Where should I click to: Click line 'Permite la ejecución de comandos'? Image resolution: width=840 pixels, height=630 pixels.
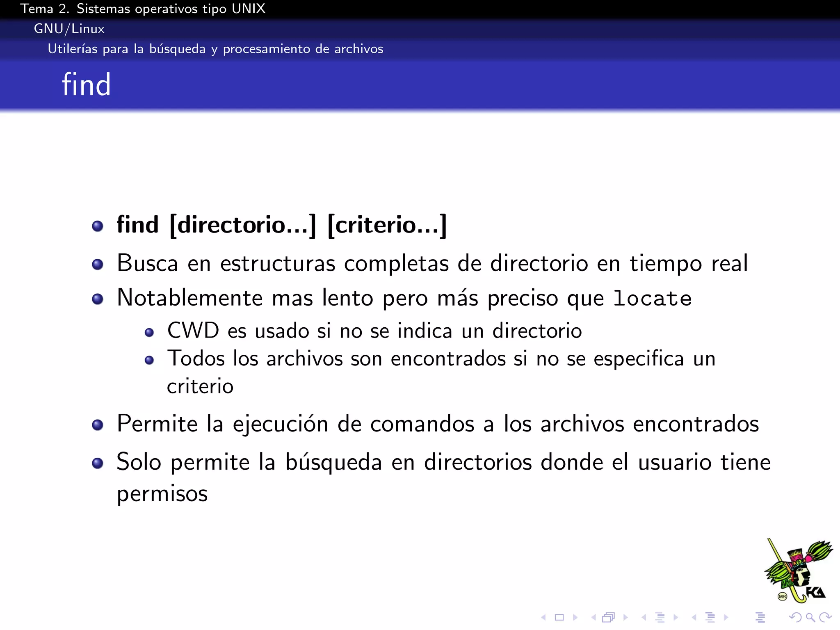pos(438,423)
